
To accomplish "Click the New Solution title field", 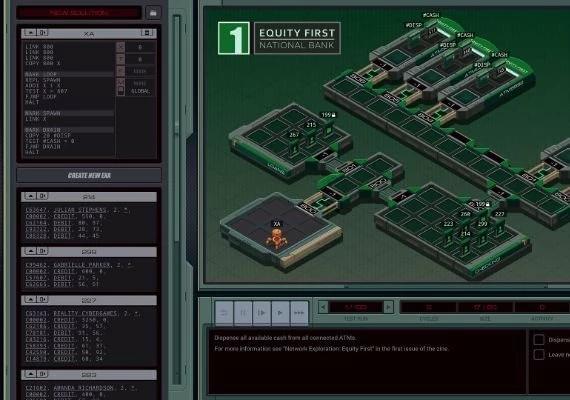I will (79, 13).
